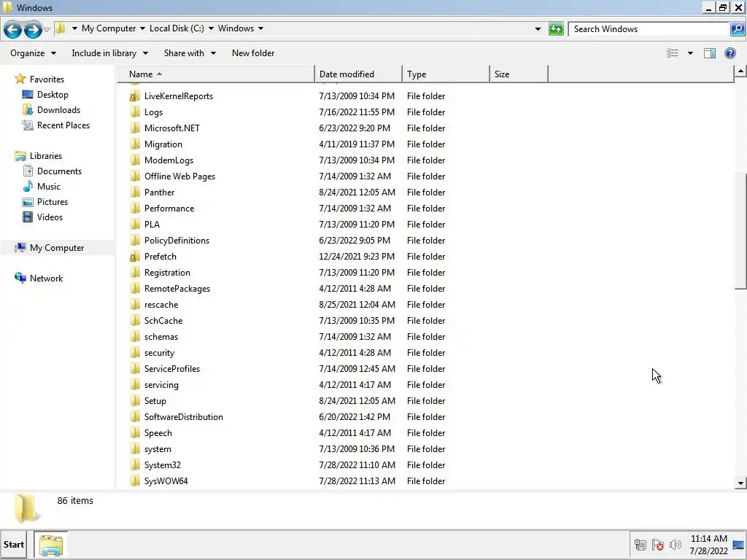Viewport: 747px width, 560px height.
Task: Click the Pictures library icon
Action: tap(28, 202)
